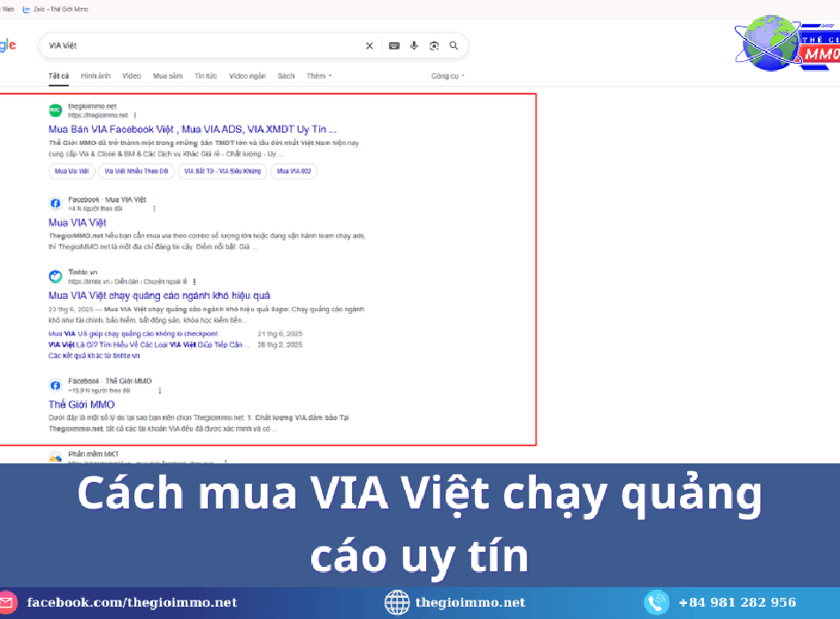
Task: Click the magnifying glass search icon
Action: click(x=454, y=46)
